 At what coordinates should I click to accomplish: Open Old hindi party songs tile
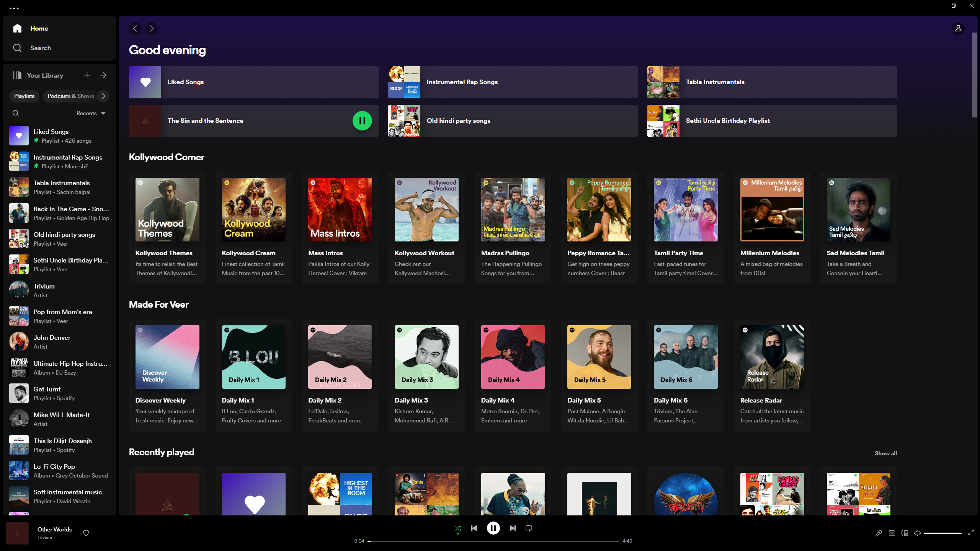pos(513,121)
